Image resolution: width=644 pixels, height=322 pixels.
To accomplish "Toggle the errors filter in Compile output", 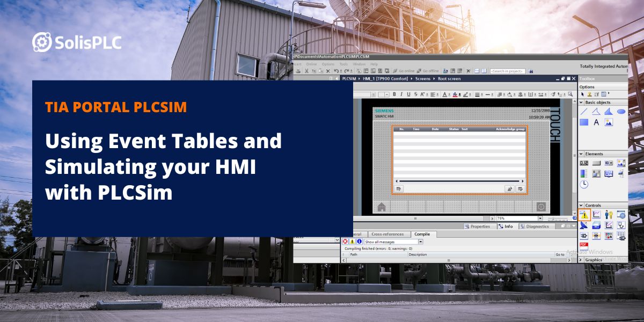I will pos(345,241).
